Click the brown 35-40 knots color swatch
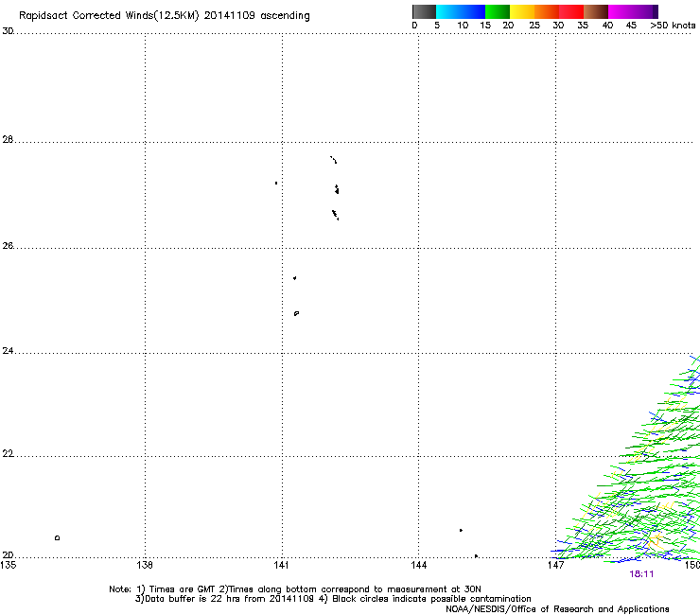This screenshot has width=700, height=615. (596, 11)
